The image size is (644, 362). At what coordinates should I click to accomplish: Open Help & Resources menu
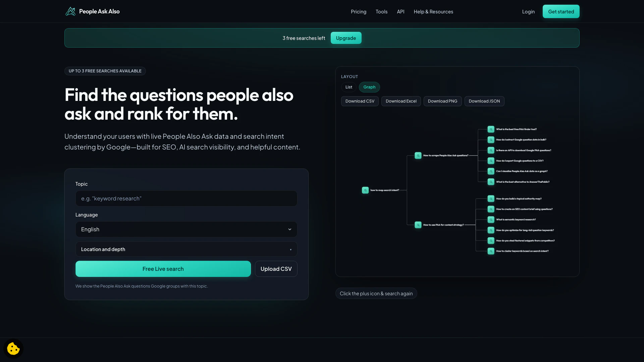pyautogui.click(x=433, y=11)
